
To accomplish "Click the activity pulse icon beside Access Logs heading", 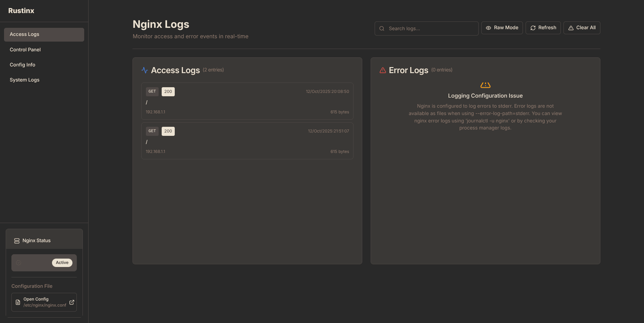I will coord(144,70).
